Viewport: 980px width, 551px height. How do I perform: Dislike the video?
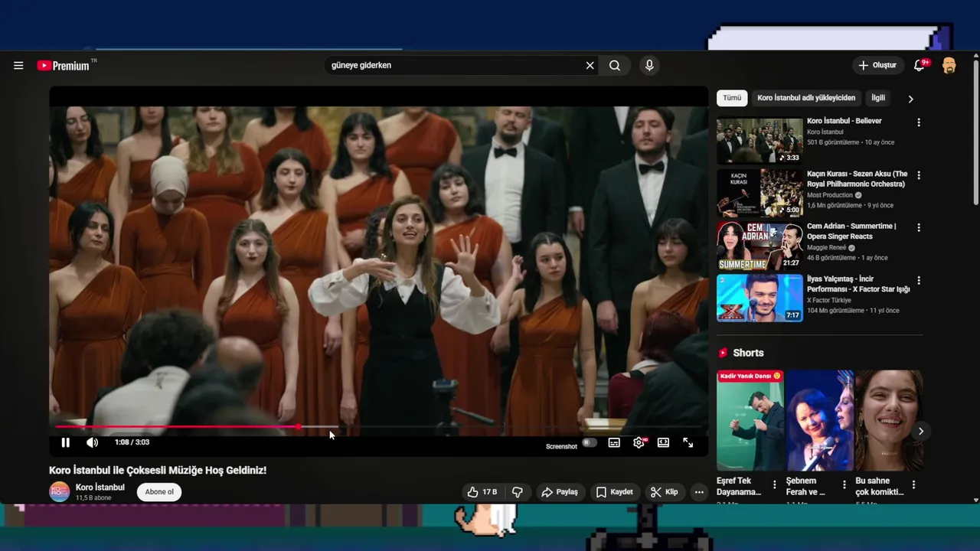coord(518,492)
